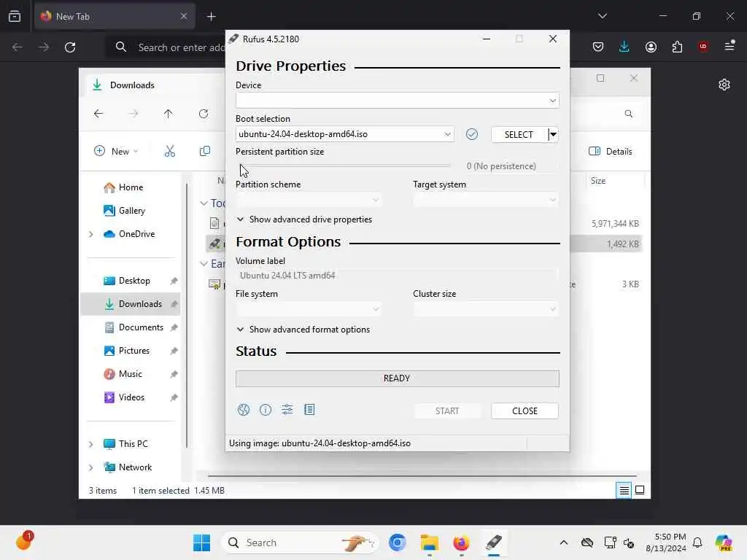Open Firefox from the taskbar

coord(461,542)
